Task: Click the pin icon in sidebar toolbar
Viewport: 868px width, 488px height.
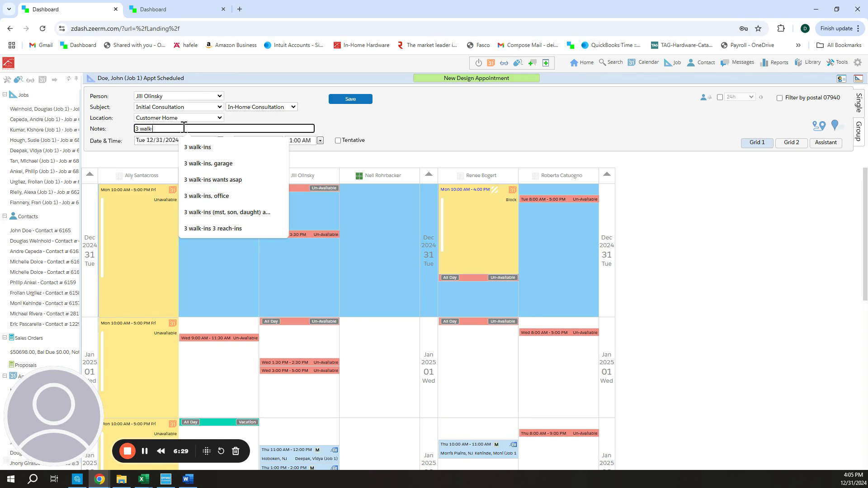Action: [x=76, y=79]
